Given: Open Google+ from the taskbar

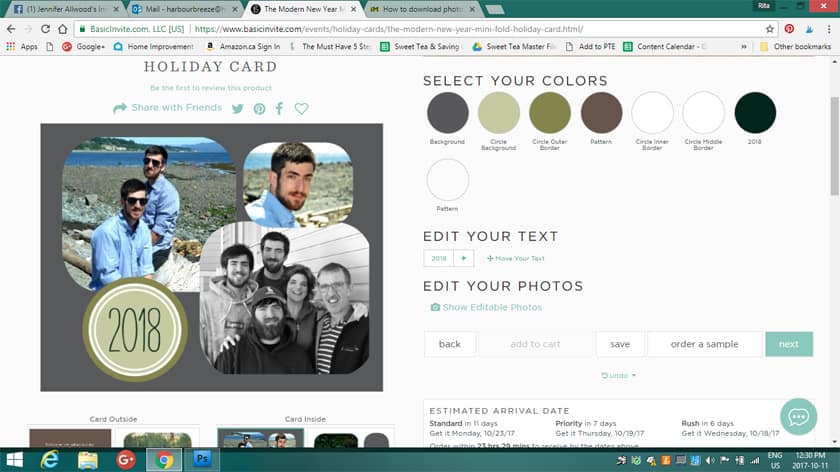Looking at the screenshot, I should pyautogui.click(x=126, y=460).
